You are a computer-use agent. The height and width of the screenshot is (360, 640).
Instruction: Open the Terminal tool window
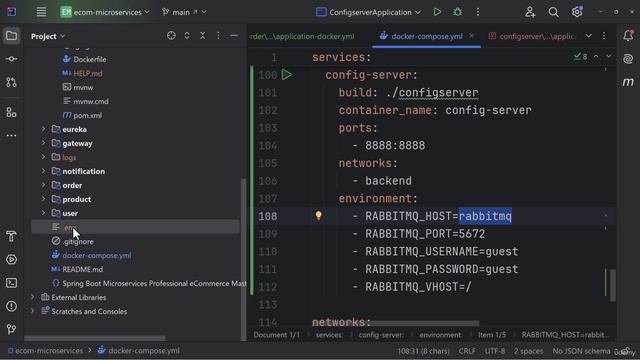11,283
